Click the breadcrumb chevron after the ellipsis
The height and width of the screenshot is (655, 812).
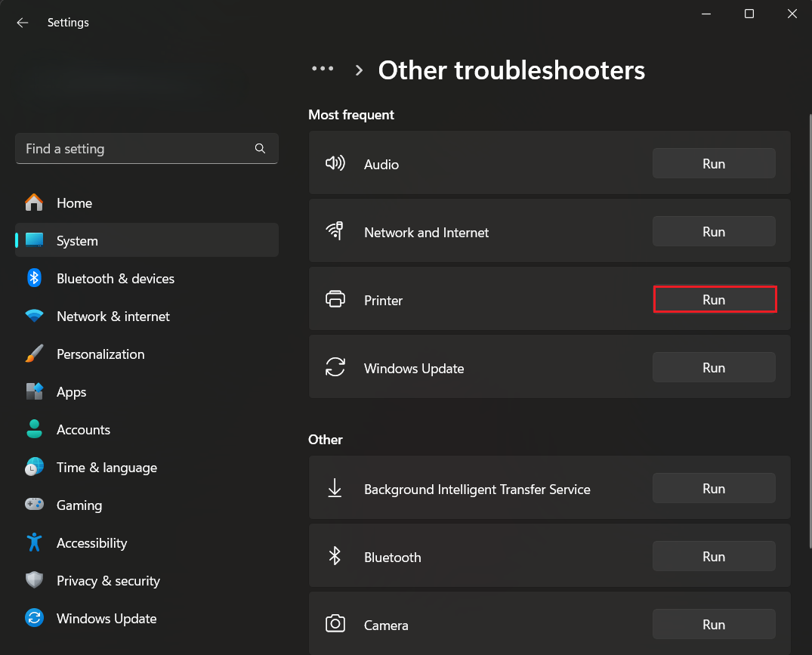[x=358, y=69]
